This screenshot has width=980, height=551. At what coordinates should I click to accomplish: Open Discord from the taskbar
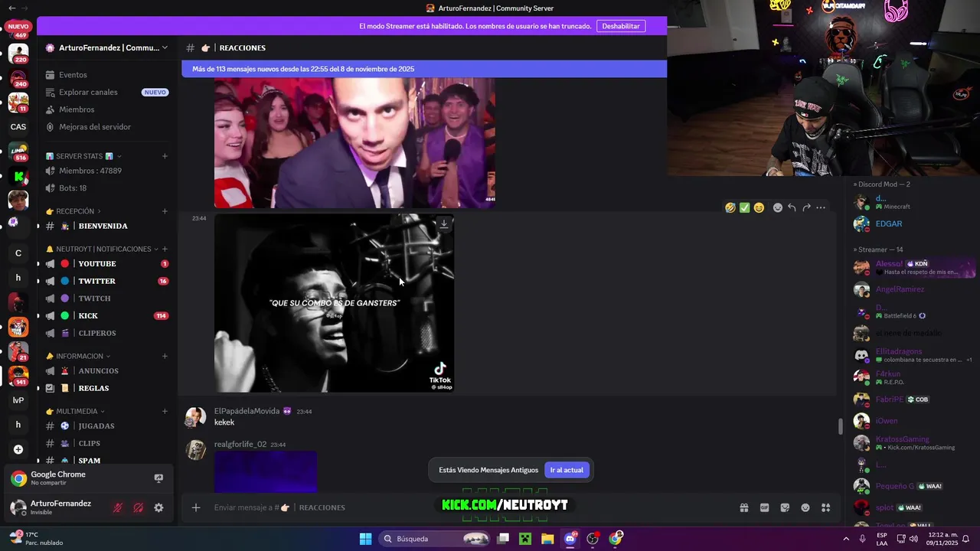click(570, 539)
